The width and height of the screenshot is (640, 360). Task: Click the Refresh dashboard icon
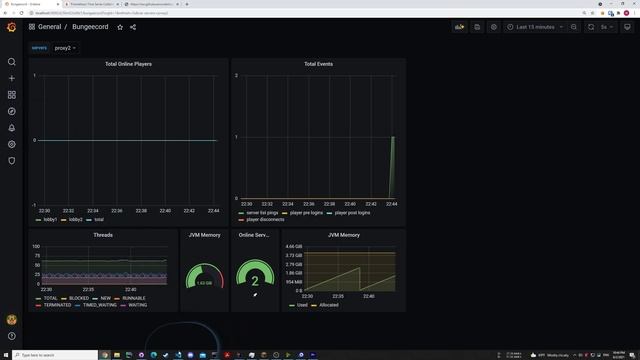point(591,27)
